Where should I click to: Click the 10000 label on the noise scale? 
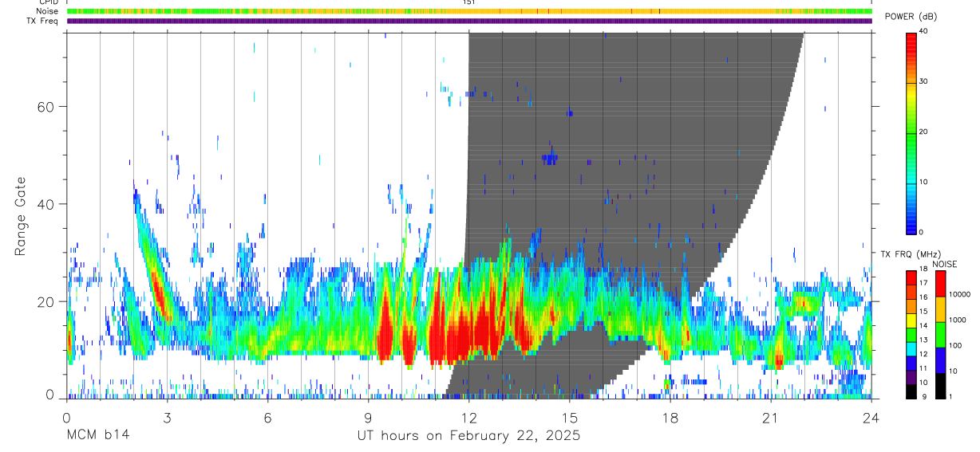[961, 294]
